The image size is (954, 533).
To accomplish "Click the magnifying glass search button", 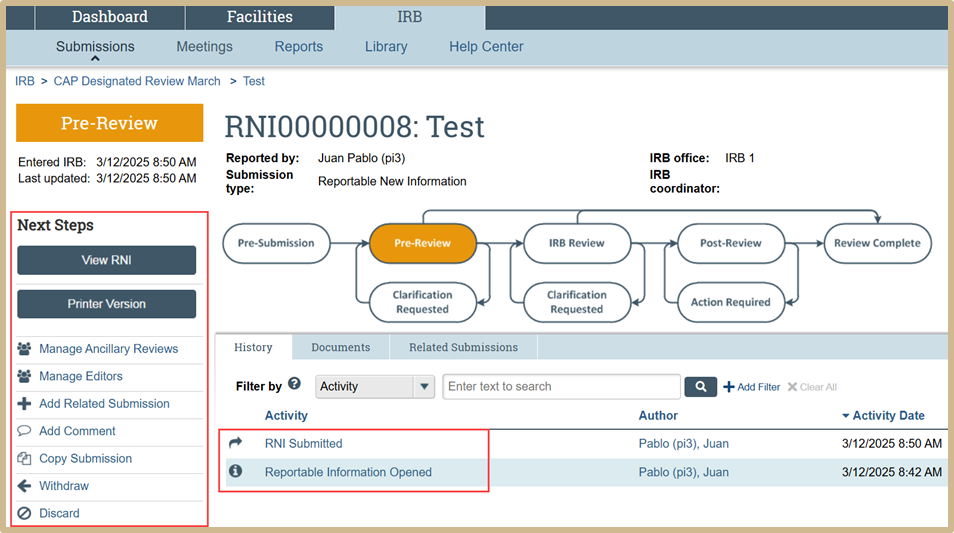I will point(700,387).
